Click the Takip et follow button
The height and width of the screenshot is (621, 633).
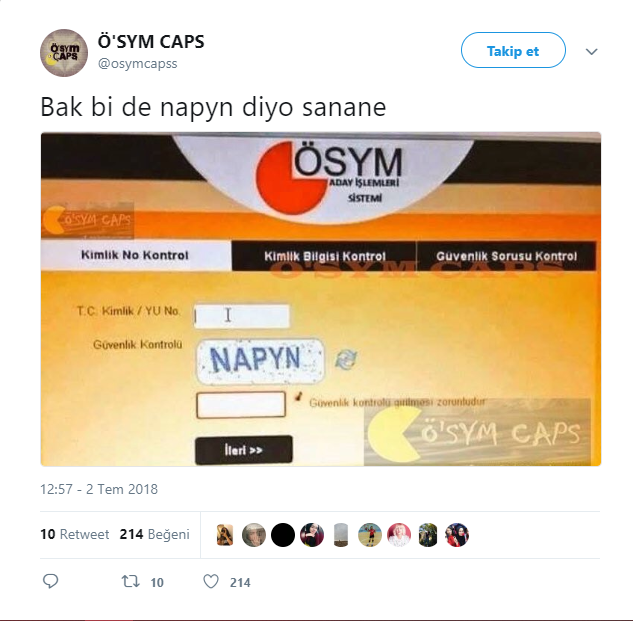[x=513, y=50]
